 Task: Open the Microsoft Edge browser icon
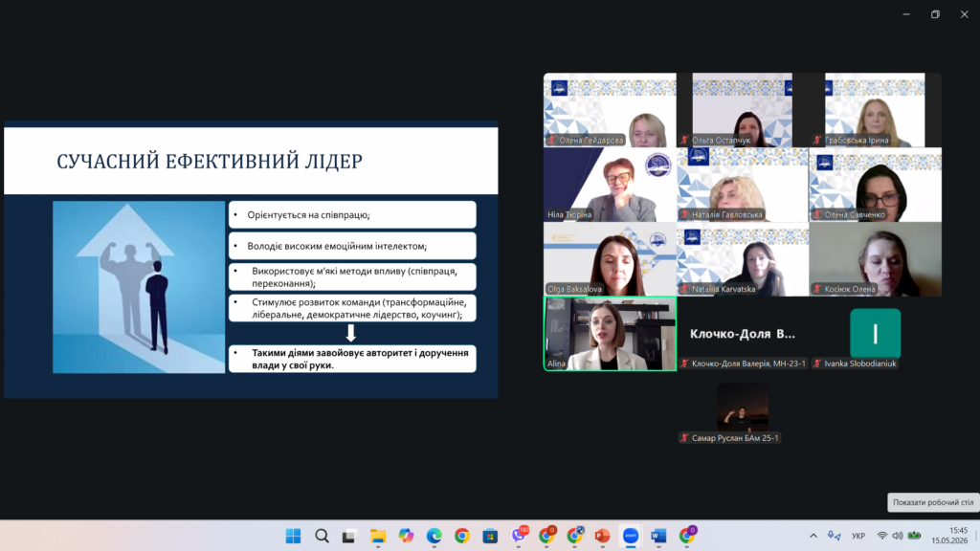(434, 536)
